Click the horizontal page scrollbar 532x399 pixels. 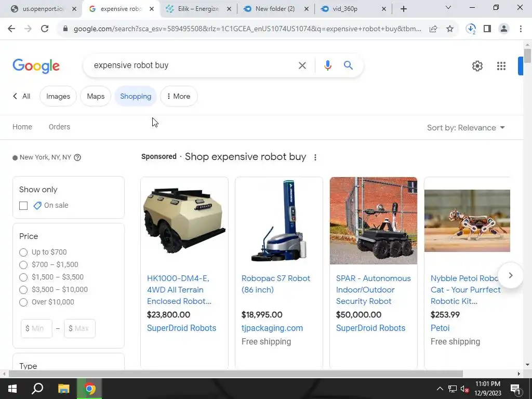pyautogui.click(x=236, y=374)
